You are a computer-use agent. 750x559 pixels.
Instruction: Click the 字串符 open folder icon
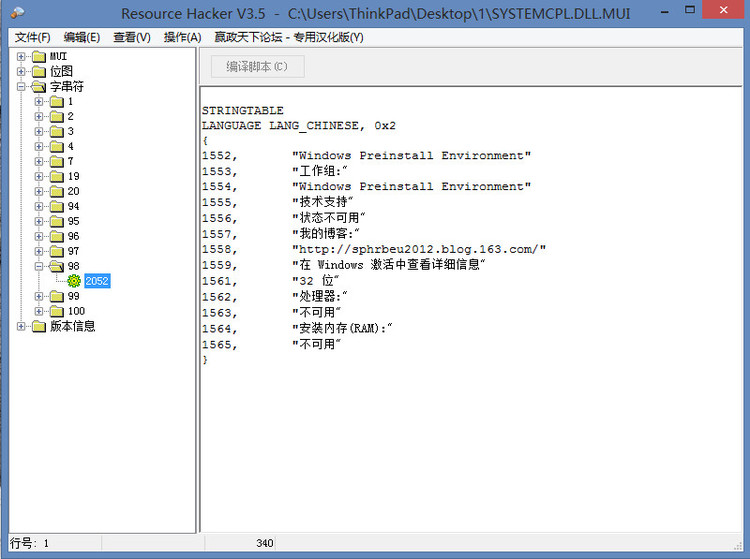coord(39,87)
